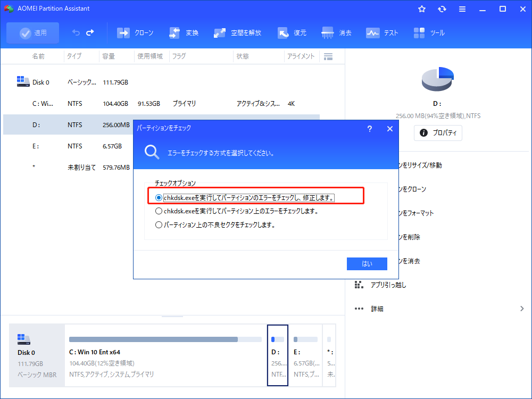Screen dimensions: 532x399
Task: Click the Clone (クローン) toolbar icon
Action: pos(123,33)
